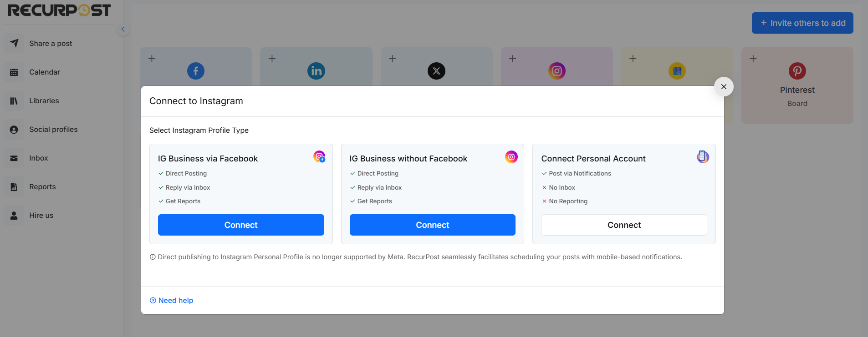Click the Hire us user icon
This screenshot has height=337, width=868.
pyautogui.click(x=14, y=215)
